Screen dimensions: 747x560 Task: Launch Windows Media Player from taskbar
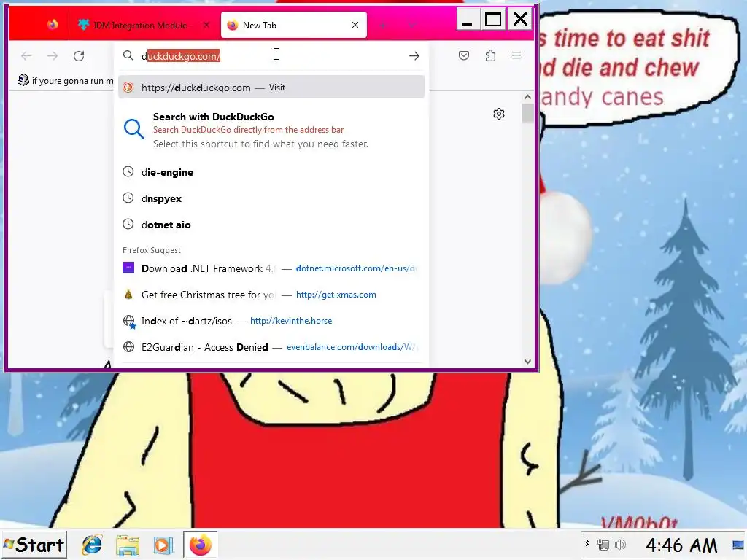[x=163, y=544]
